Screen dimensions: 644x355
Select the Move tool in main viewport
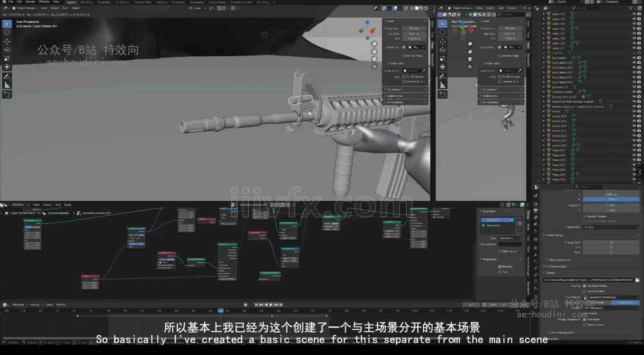pos(7,42)
